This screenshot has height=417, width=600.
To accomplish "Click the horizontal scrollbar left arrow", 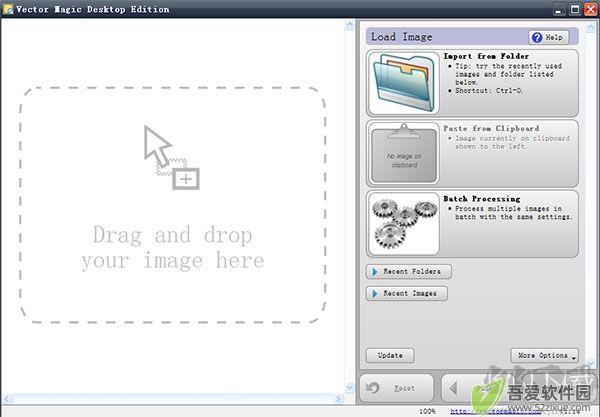I will click(x=7, y=399).
